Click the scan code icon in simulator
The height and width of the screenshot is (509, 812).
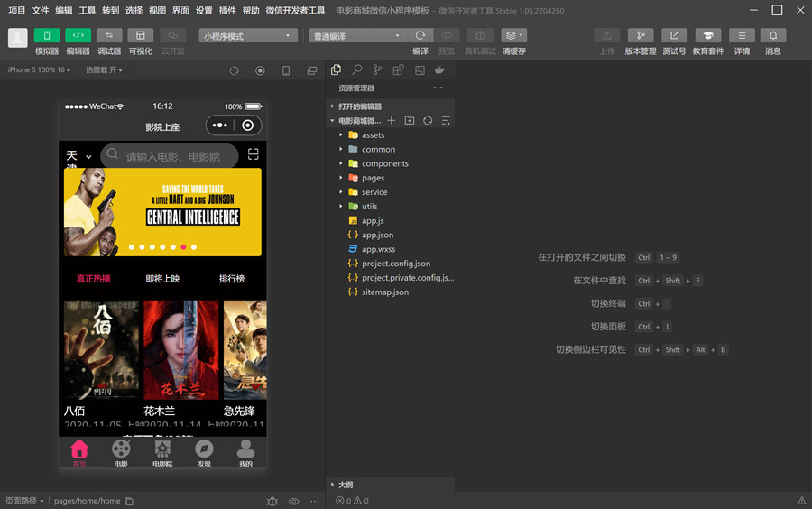point(253,153)
